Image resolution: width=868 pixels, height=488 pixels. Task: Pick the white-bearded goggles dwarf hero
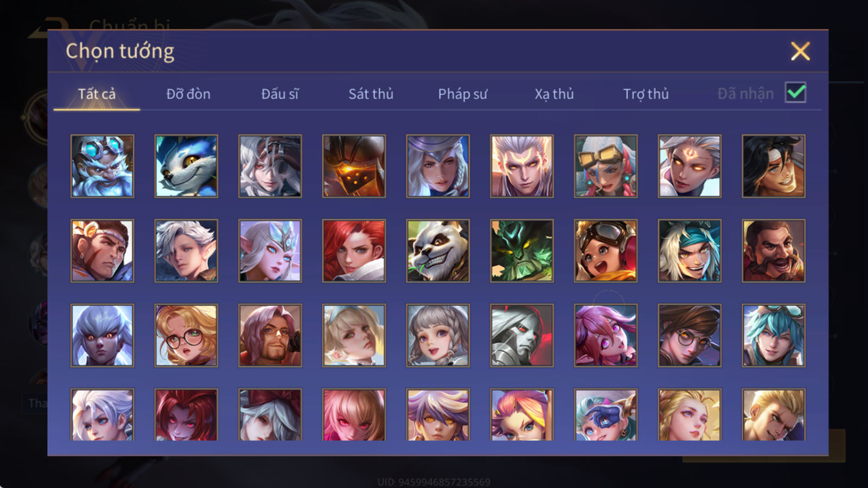(x=102, y=166)
